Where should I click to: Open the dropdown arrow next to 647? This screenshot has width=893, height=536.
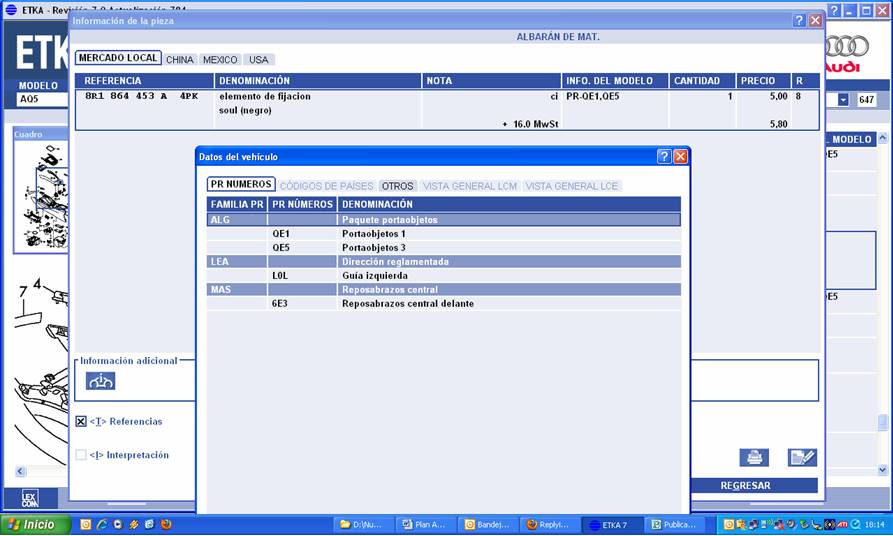843,100
